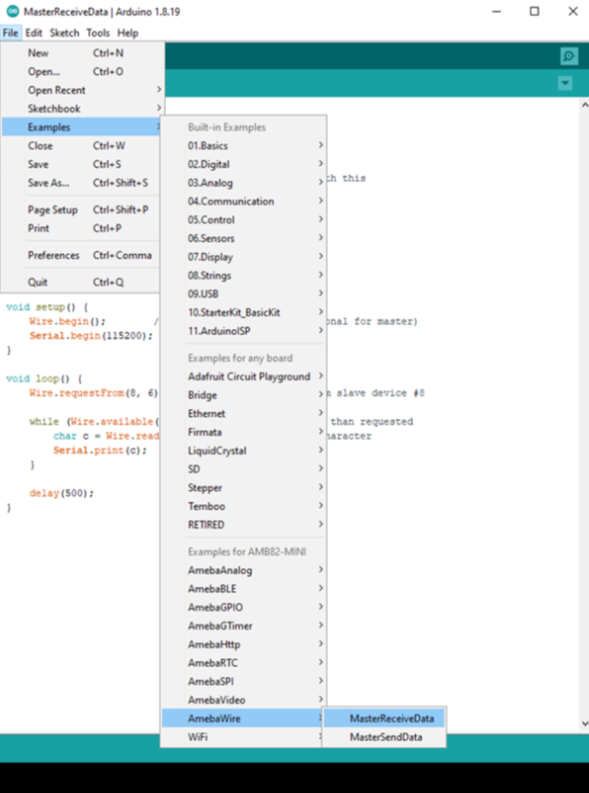
Task: Expand 03.Analog examples
Action: point(244,183)
